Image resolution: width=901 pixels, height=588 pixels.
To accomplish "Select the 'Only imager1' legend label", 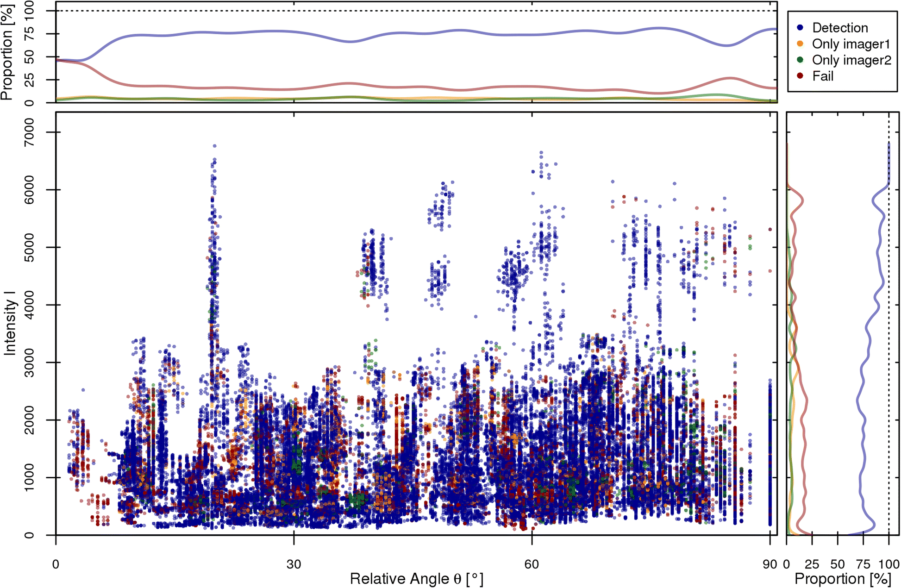I will point(851,44).
